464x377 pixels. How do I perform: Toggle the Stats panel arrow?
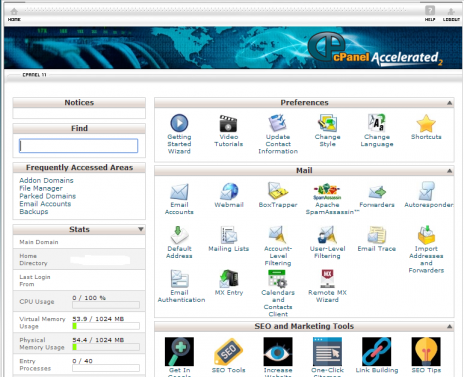141,229
